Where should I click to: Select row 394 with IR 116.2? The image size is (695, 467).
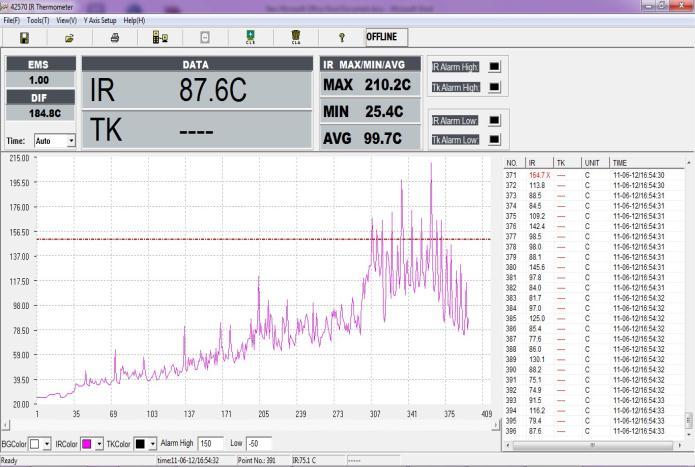click(x=593, y=411)
